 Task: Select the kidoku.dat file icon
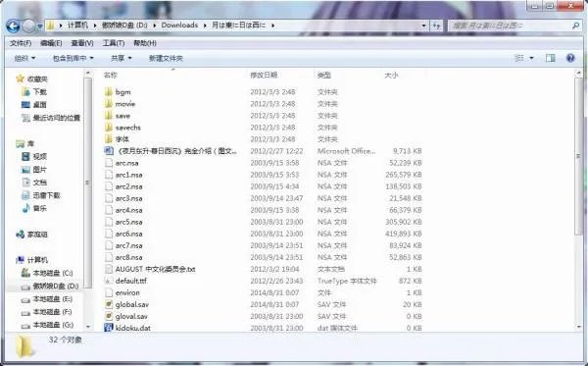coord(109,328)
